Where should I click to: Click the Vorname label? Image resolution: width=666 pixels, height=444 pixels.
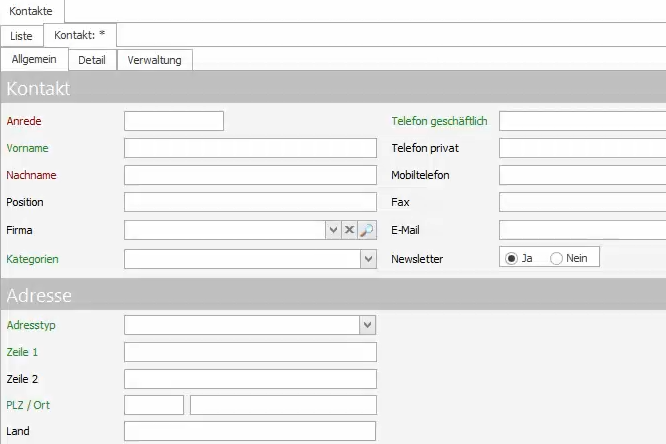[27, 148]
